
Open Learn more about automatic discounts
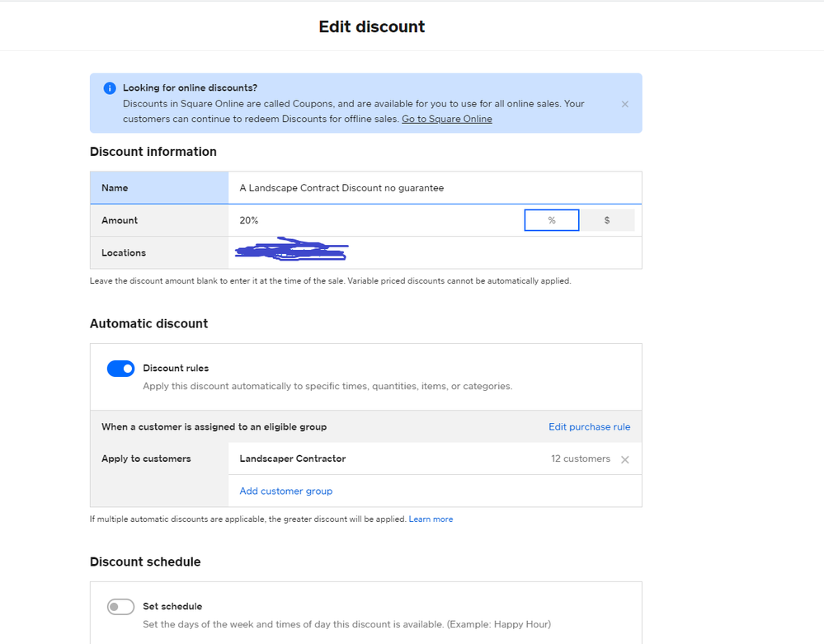(x=431, y=519)
